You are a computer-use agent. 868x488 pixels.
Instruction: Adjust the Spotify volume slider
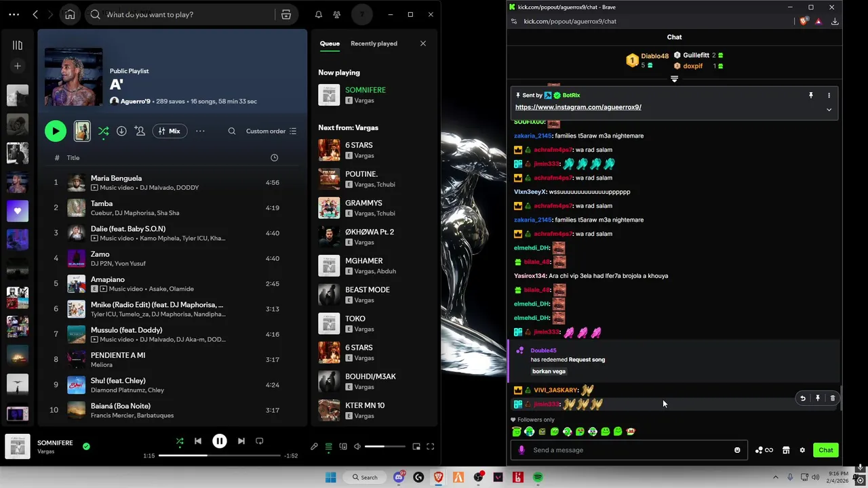(384, 447)
